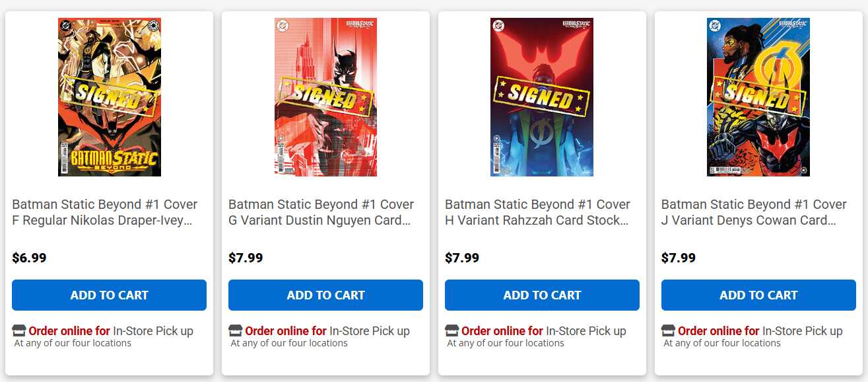Open the Cover G Variant Dustin Nguyen title link
Viewport: 868px width, 382px height.
(x=321, y=212)
